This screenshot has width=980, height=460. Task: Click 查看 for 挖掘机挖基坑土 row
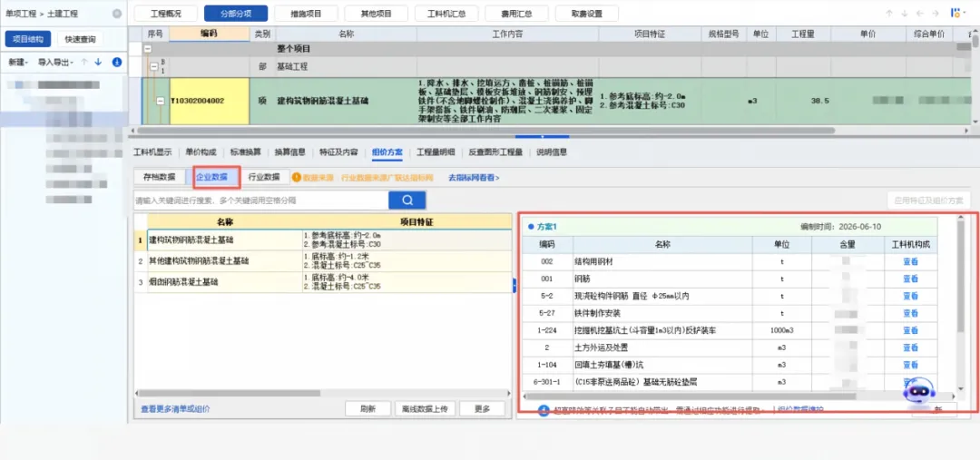click(x=910, y=330)
